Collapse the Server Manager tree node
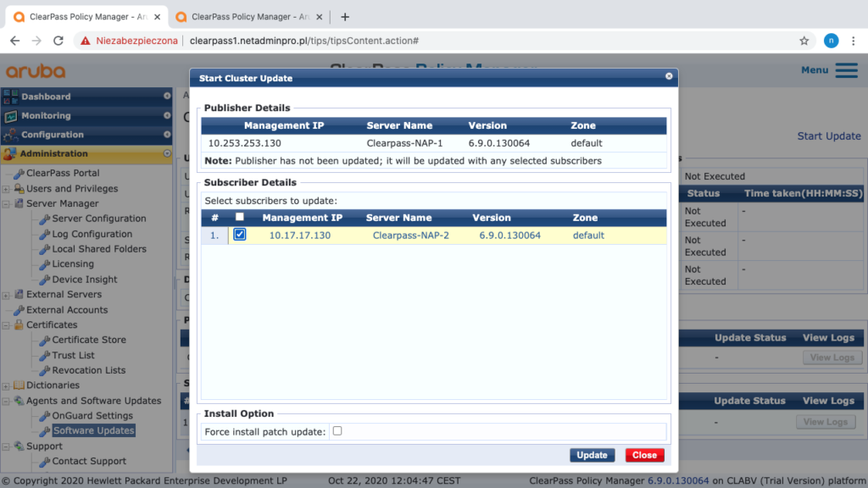This screenshot has height=488, width=868. click(7, 204)
